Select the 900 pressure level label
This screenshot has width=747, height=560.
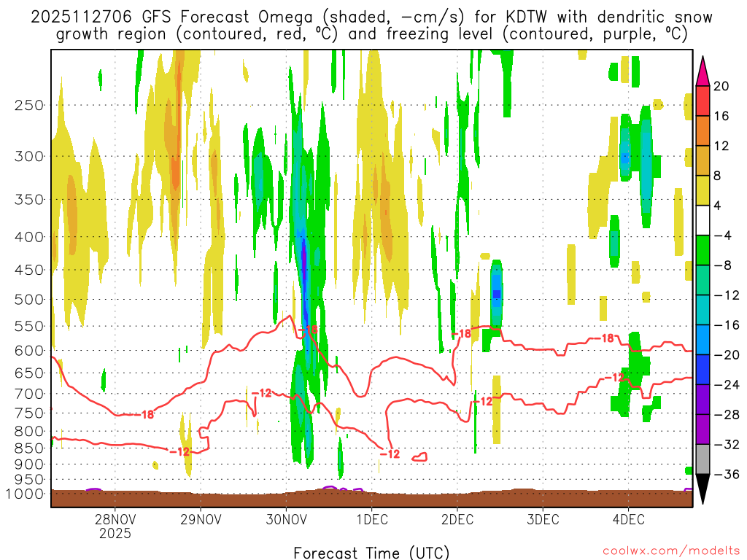(29, 464)
